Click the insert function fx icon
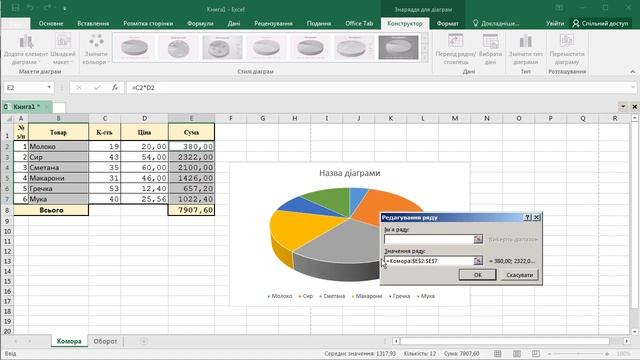Screen dimensions: 640x360 click(x=115, y=87)
